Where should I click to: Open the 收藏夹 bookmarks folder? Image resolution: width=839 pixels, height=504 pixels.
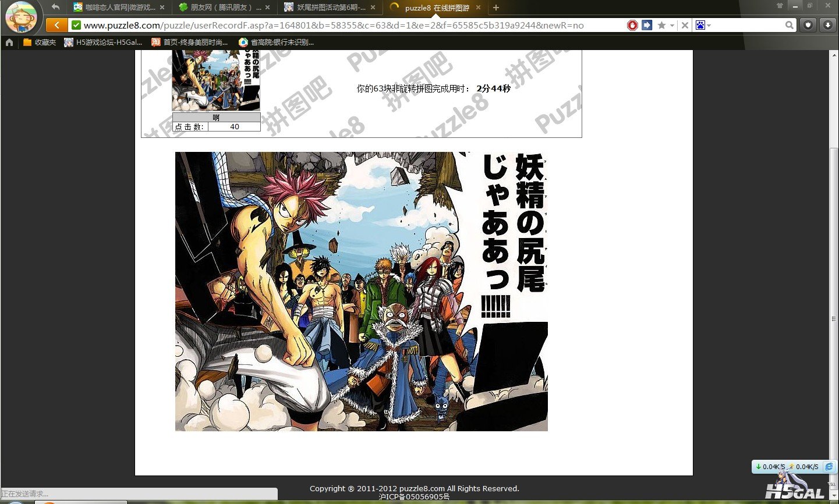40,42
